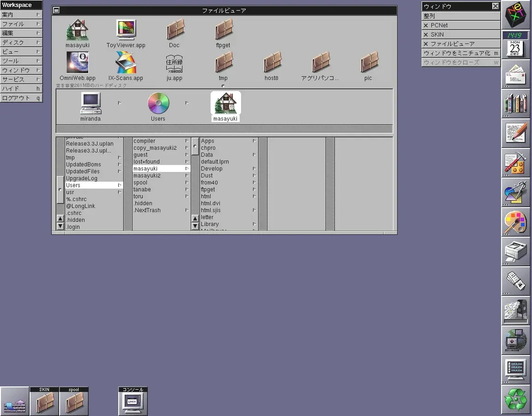Open the ディスク menu in Workspace
532x416 pixels.
pyautogui.click(x=21, y=42)
